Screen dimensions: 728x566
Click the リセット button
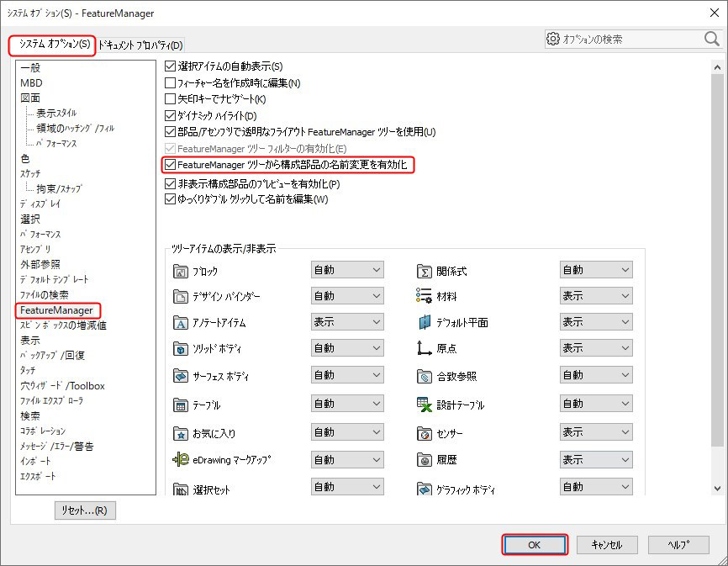84,510
